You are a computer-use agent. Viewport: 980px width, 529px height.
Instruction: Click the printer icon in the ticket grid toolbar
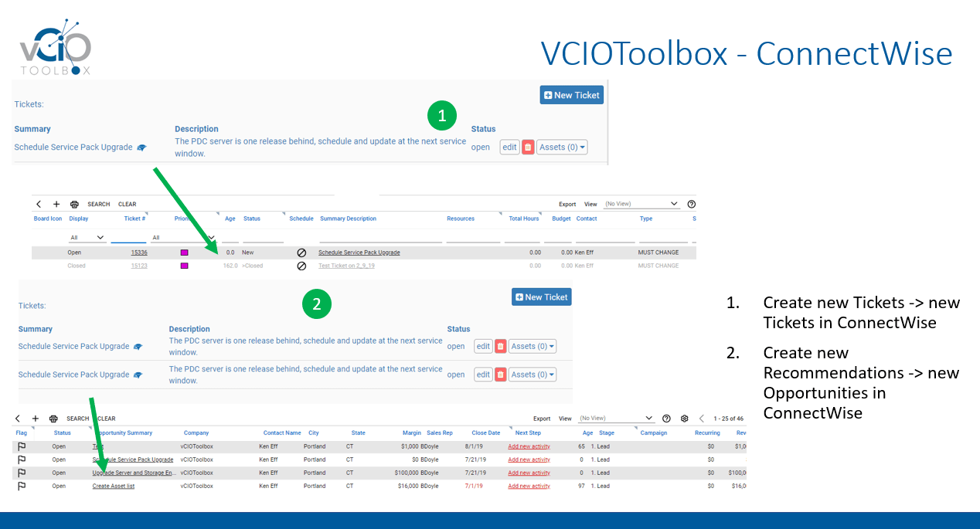pos(74,205)
